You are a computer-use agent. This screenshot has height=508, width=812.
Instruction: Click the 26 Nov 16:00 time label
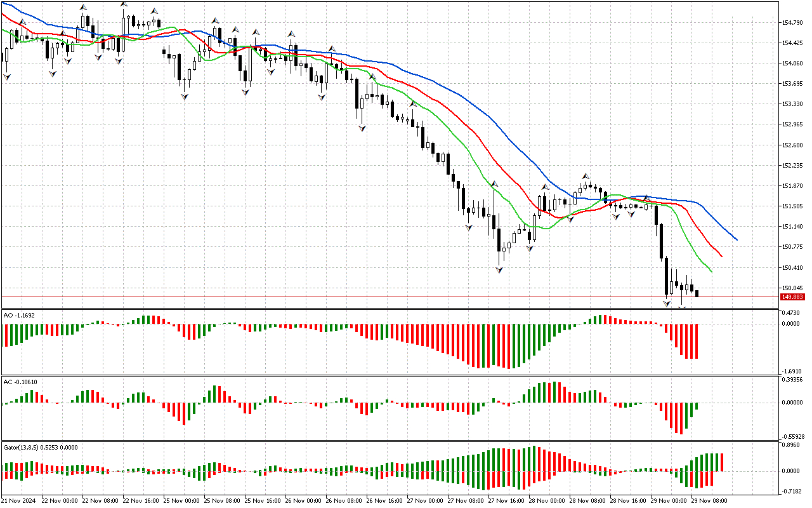point(384,501)
